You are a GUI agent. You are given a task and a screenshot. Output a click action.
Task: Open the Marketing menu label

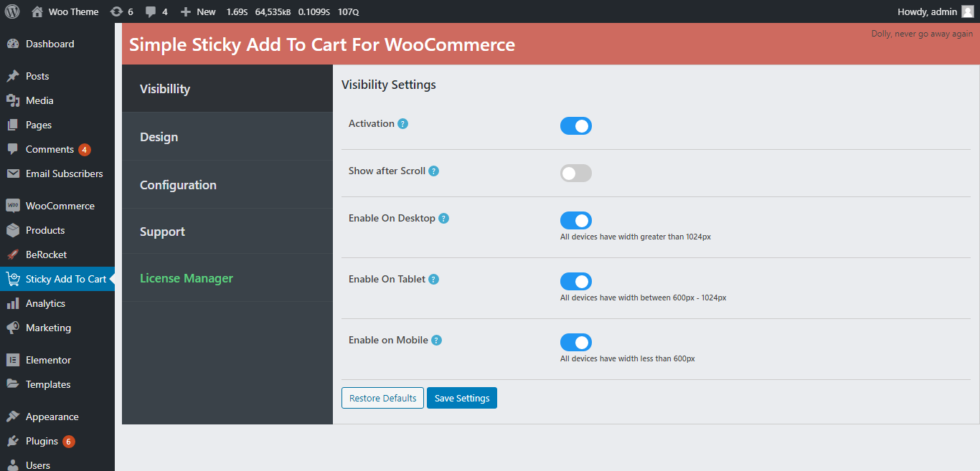coord(48,328)
